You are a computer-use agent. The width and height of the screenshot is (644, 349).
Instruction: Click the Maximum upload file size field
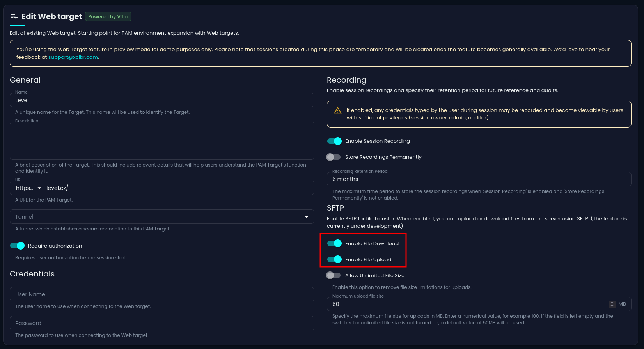pos(468,304)
